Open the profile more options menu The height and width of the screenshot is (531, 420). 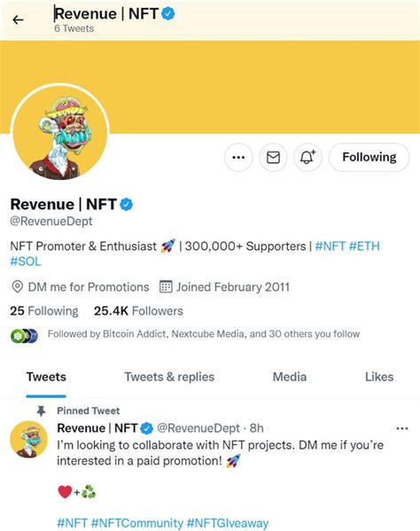click(x=238, y=157)
